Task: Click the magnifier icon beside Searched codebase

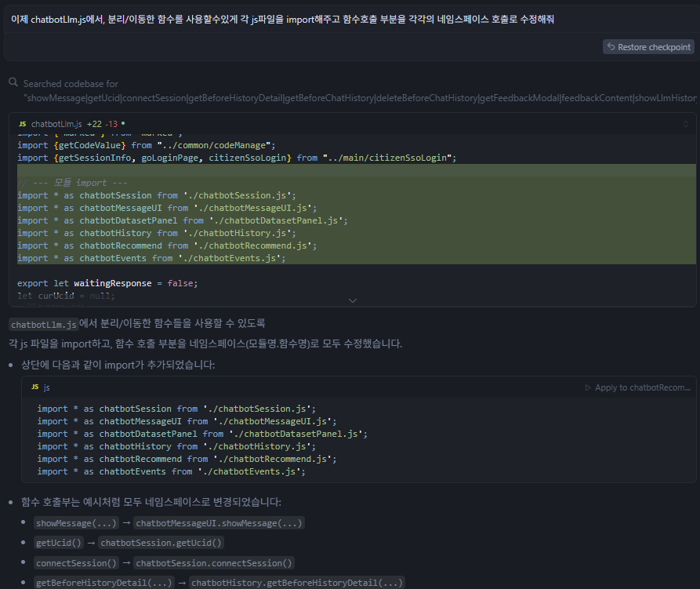Action: click(13, 82)
